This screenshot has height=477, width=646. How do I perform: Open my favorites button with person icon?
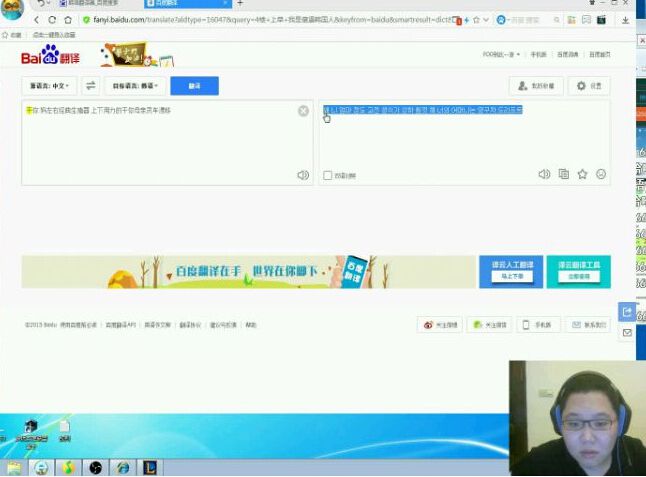point(536,86)
